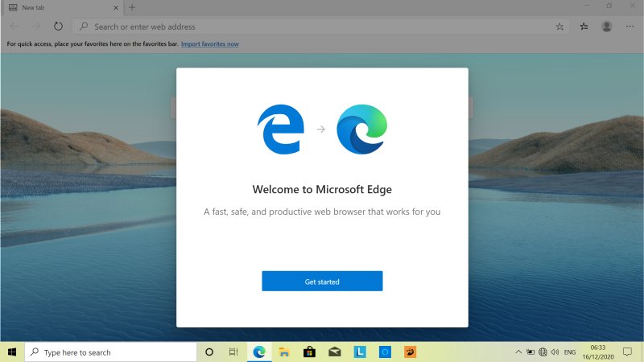Open network globe tray icon

click(x=543, y=352)
